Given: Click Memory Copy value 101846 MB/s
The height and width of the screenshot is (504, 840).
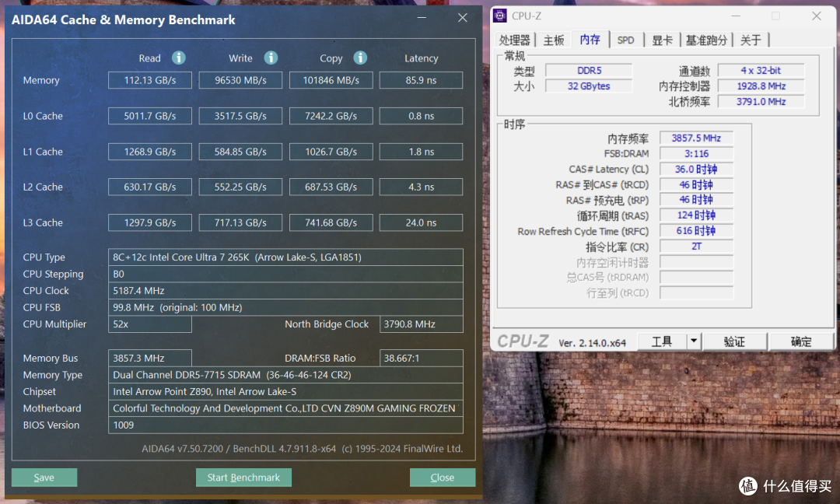Looking at the screenshot, I should pos(331,80).
